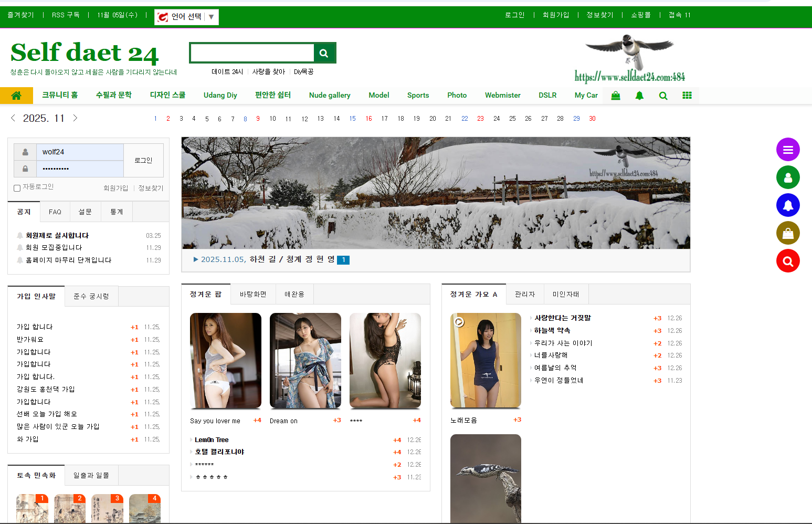The image size is (812, 524).
Task: Go to previous month using left chevron
Action: coord(13,118)
